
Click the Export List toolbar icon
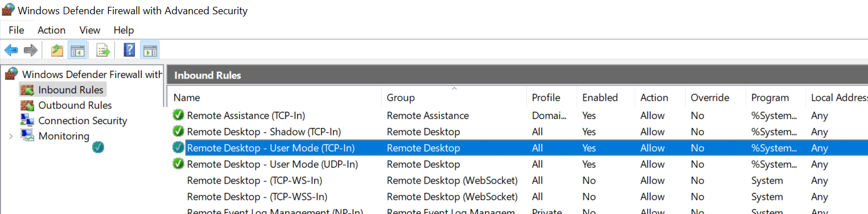[x=103, y=50]
